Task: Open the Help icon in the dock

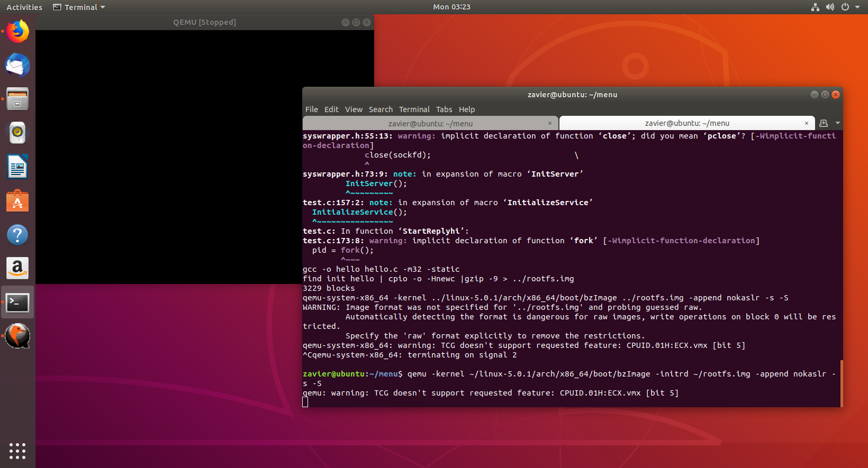Action: [x=17, y=235]
